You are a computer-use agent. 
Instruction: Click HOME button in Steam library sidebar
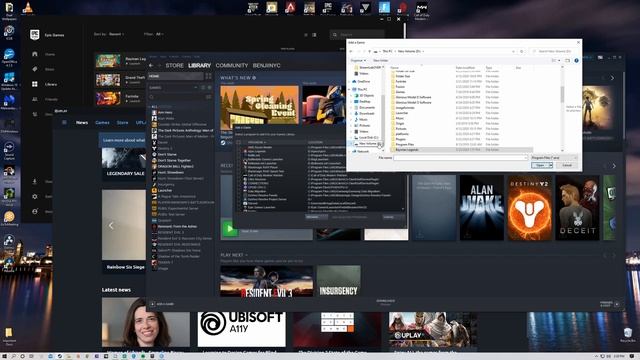[x=176, y=76]
